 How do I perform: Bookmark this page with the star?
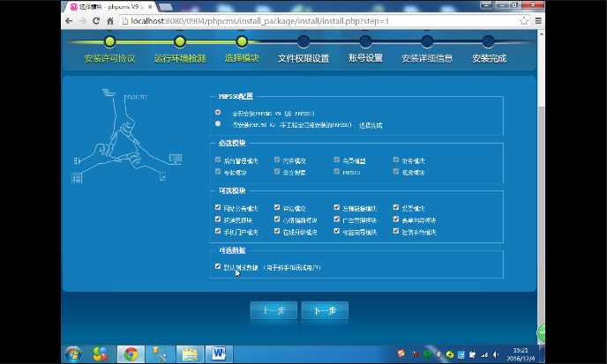pos(524,21)
